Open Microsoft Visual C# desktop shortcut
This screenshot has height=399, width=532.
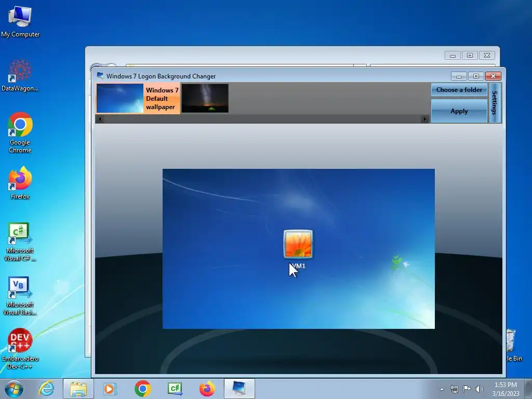[x=20, y=242]
